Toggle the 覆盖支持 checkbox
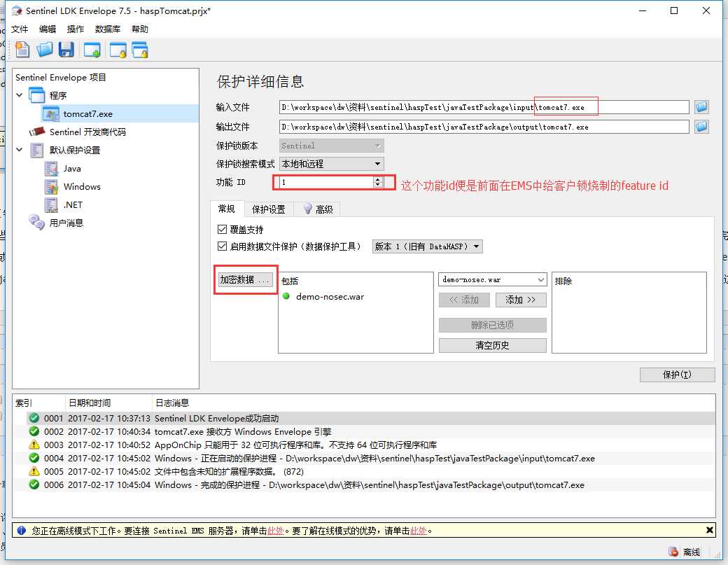728x565 pixels. tap(222, 230)
